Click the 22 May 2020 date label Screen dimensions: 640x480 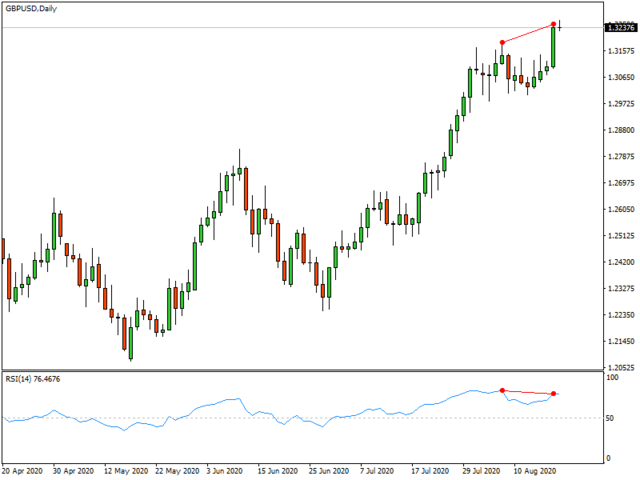pyautogui.click(x=177, y=471)
